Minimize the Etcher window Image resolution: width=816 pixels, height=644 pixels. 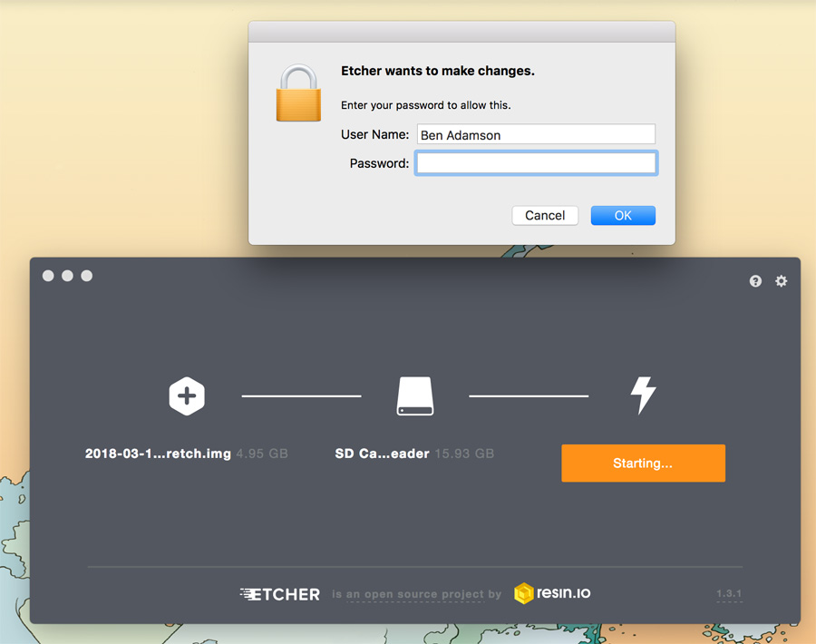[x=67, y=276]
